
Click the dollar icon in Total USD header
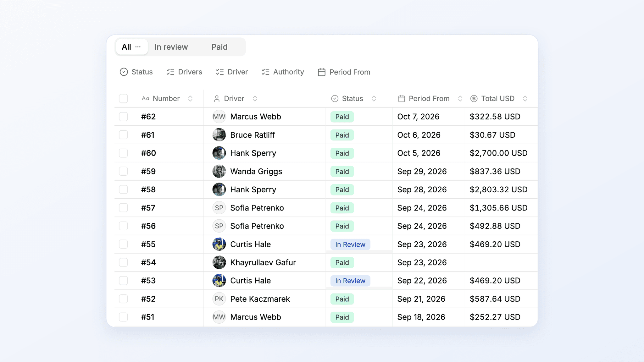(474, 99)
